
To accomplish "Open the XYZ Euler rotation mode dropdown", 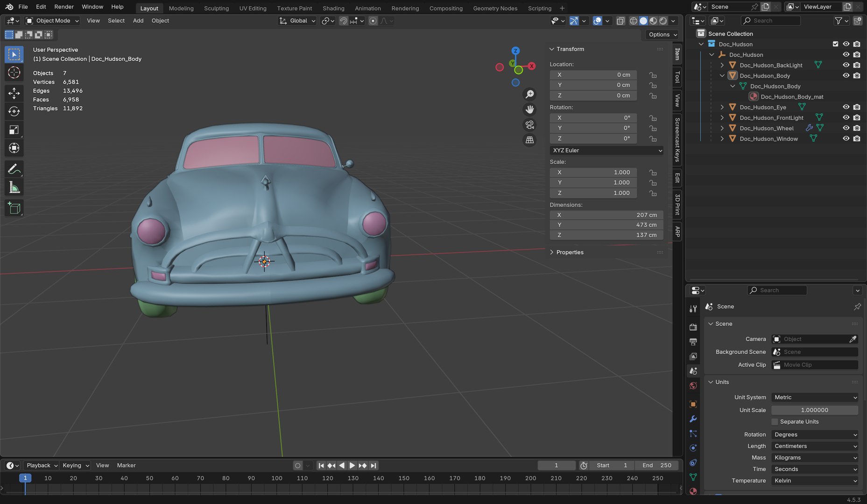I will (606, 151).
